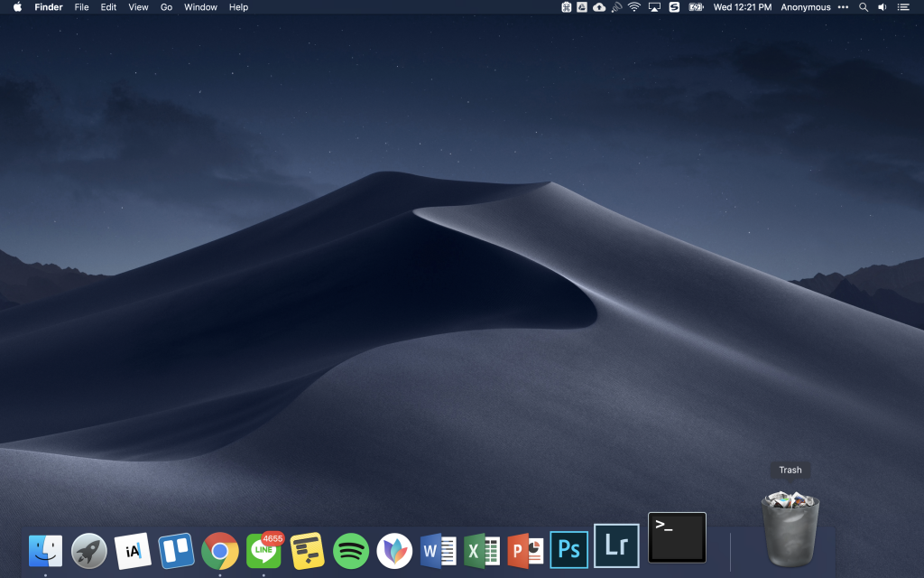Open the Trello app in Dock

(x=176, y=551)
